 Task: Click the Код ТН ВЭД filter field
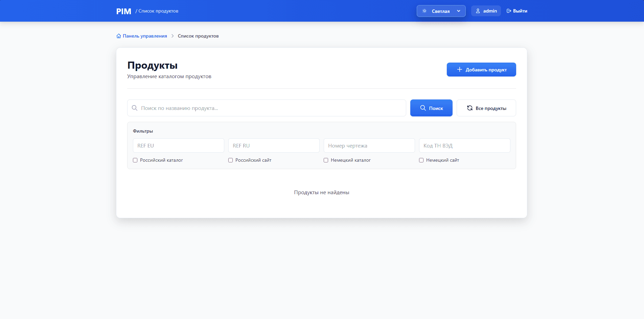click(465, 146)
